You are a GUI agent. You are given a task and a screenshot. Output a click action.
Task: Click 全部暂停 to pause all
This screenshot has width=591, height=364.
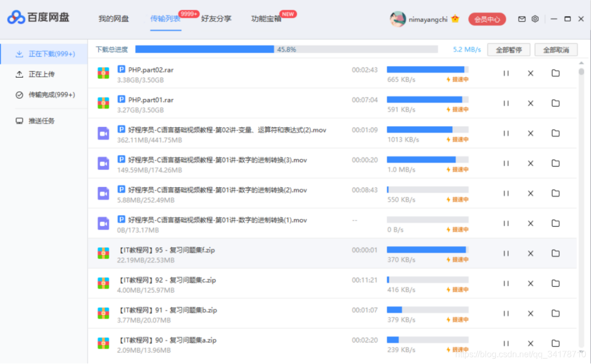tap(508, 50)
